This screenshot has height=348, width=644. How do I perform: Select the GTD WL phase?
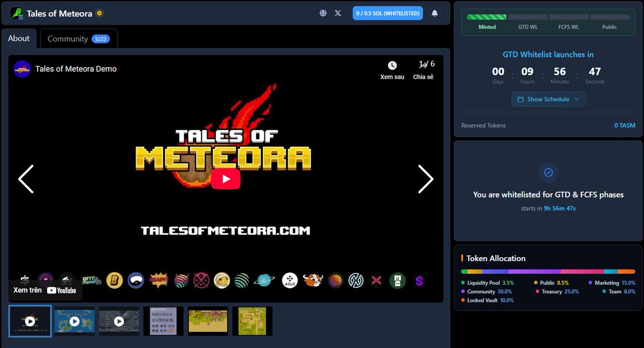point(528,27)
